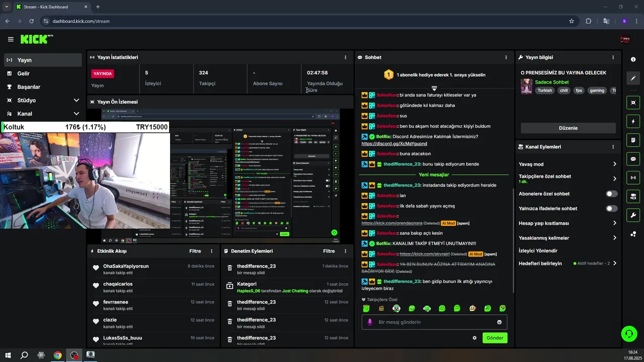Go to Yayın in left sidebar
Screen dimensions: 644x362
[x=43, y=60]
